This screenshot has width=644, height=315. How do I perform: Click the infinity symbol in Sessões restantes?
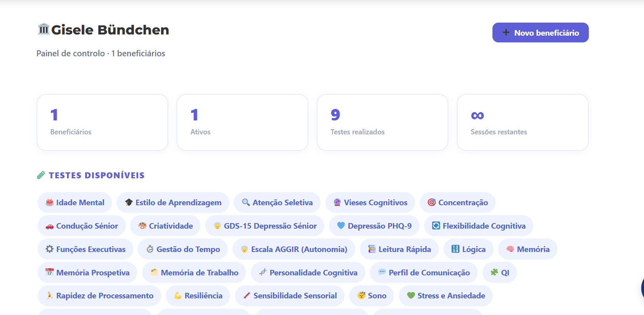click(x=477, y=116)
